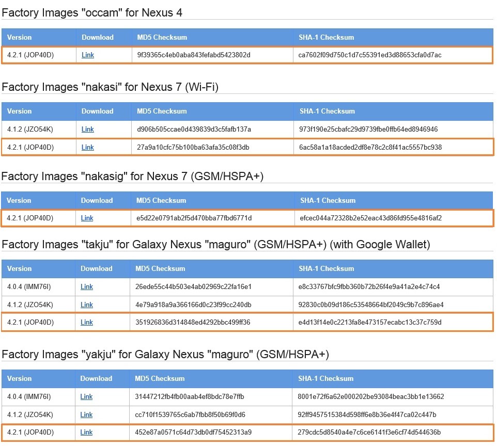Viewport: 497px width, 448px height.
Task: Open the yakju 4.1.2 (JZO54K) download link
Action: tap(86, 415)
